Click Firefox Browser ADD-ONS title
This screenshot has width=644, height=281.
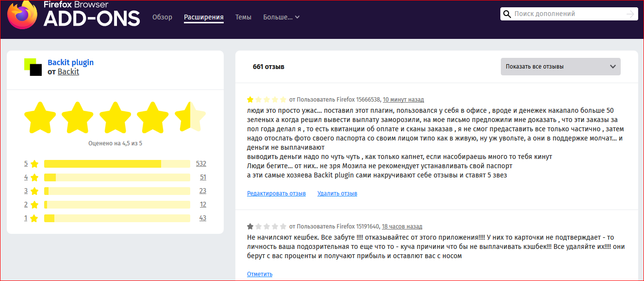coord(92,14)
